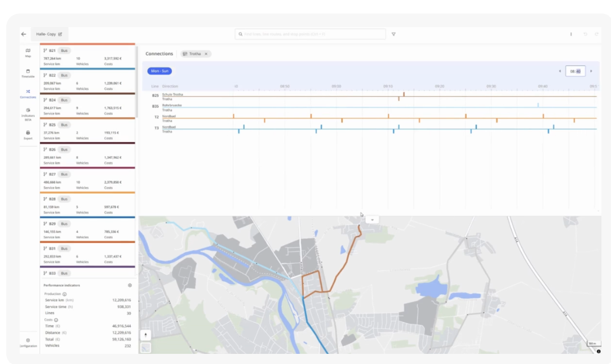Collapse the connections panel with the chevron handle
Viewport: 611px width, 364px height.
tap(372, 219)
